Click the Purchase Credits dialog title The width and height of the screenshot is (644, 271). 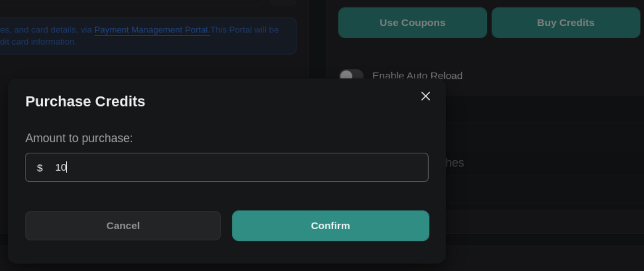[x=85, y=101]
